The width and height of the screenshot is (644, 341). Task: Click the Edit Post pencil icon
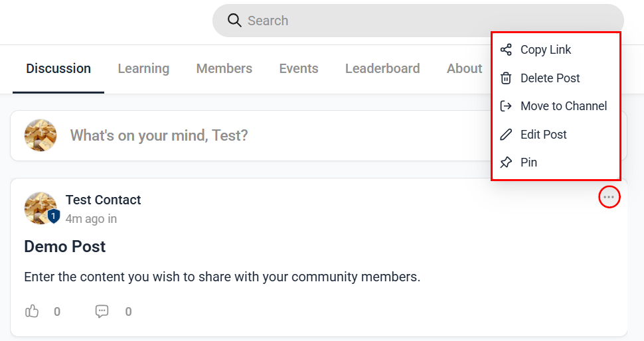point(506,135)
